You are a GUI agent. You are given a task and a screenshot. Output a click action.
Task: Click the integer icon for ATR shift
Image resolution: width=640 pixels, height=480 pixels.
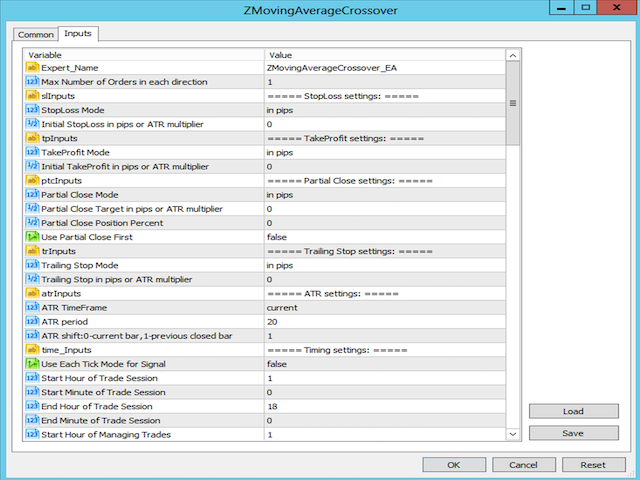point(32,336)
